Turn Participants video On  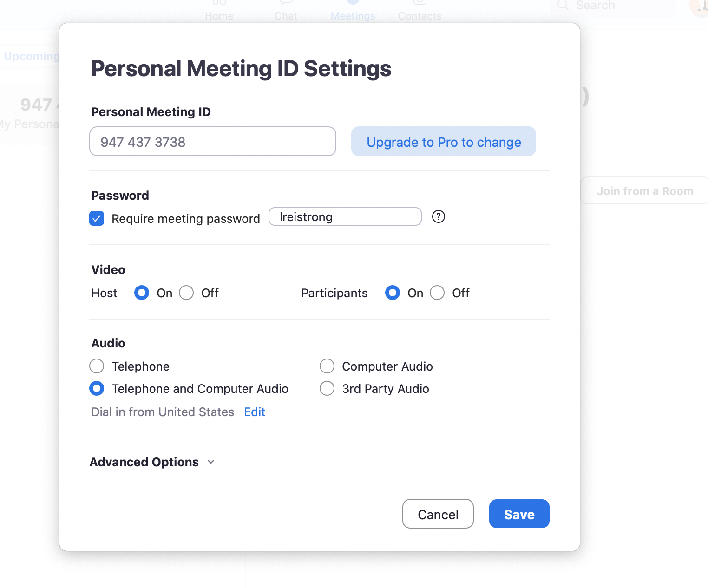(x=393, y=293)
